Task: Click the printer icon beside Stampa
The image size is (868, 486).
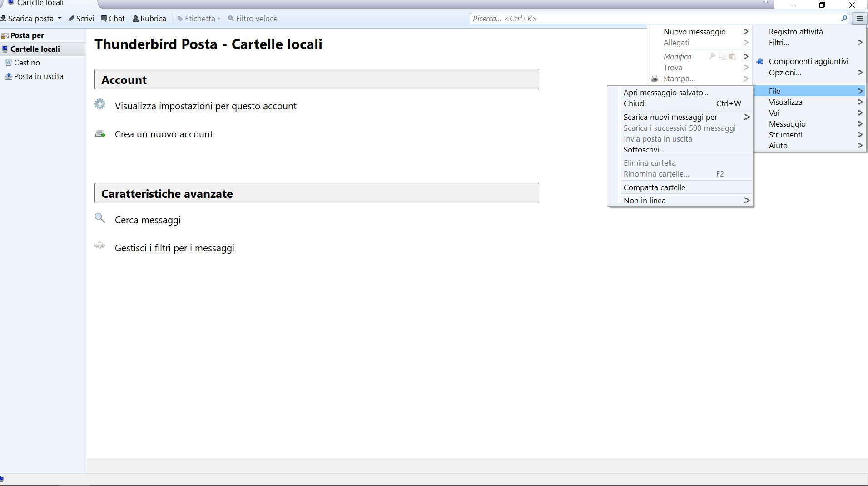Action: [655, 79]
